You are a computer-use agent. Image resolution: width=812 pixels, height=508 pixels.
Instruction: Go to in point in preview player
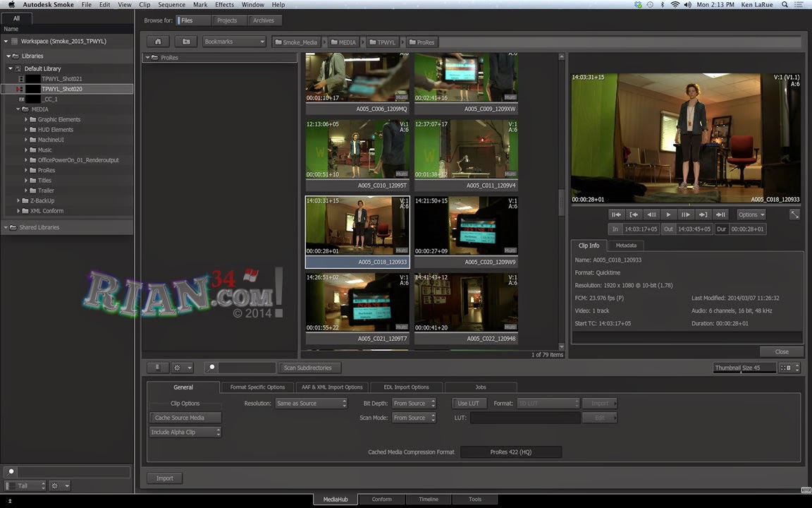pos(634,214)
